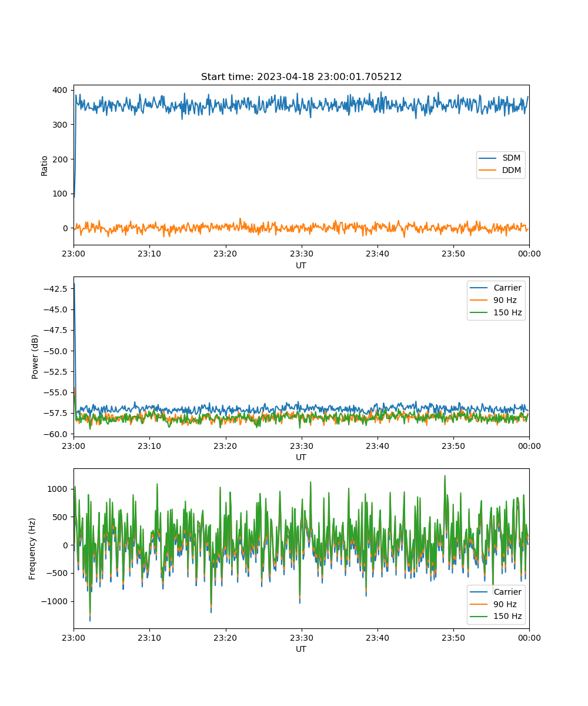Viewport: 588px width, 706px height.
Task: Select Carrier legend entry in Frequency plot
Action: tap(496, 592)
